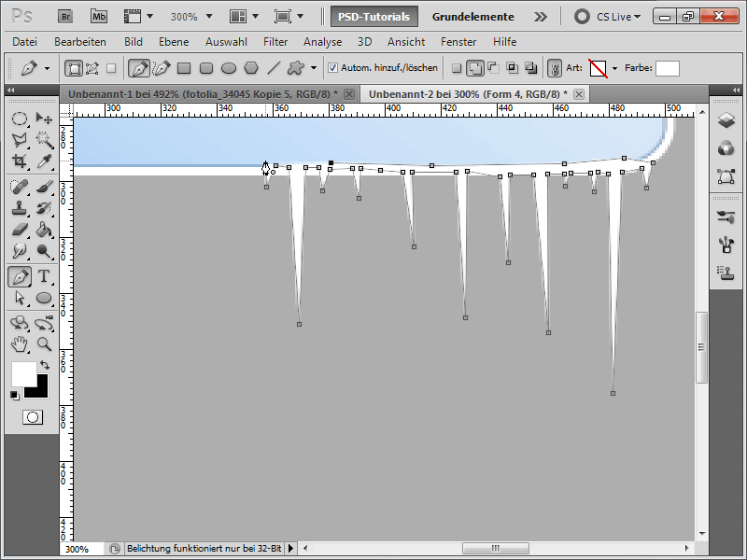
Task: Select the Eraser tool
Action: click(20, 230)
